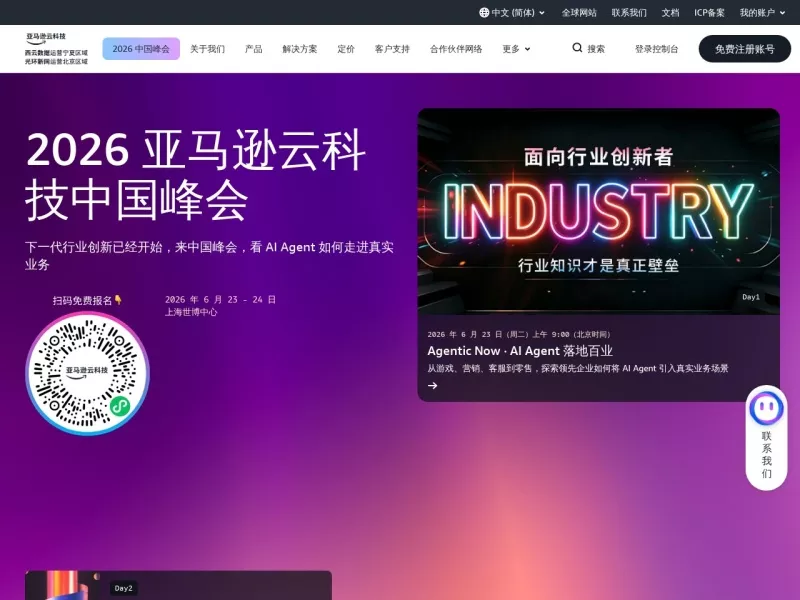This screenshot has height=600, width=800.
Task: Click the WeChat mini-program QR code
Action: point(87,373)
